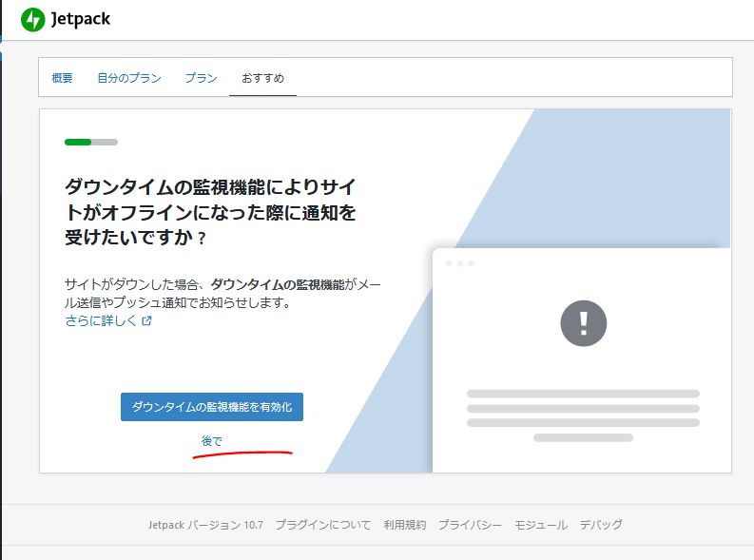754x560 pixels.
Task: Open the 利用規約 footer link
Action: pyautogui.click(x=405, y=525)
